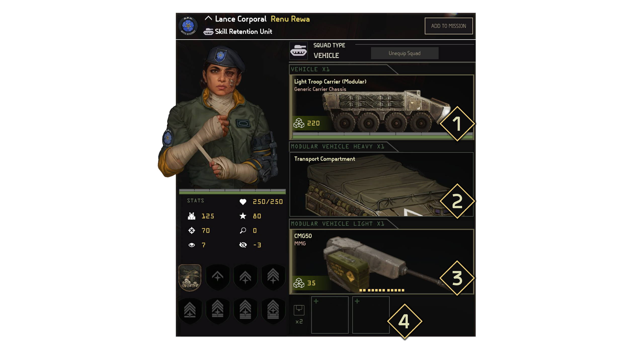
Task: Select the tank and skulls perk badge
Action: 190,277
